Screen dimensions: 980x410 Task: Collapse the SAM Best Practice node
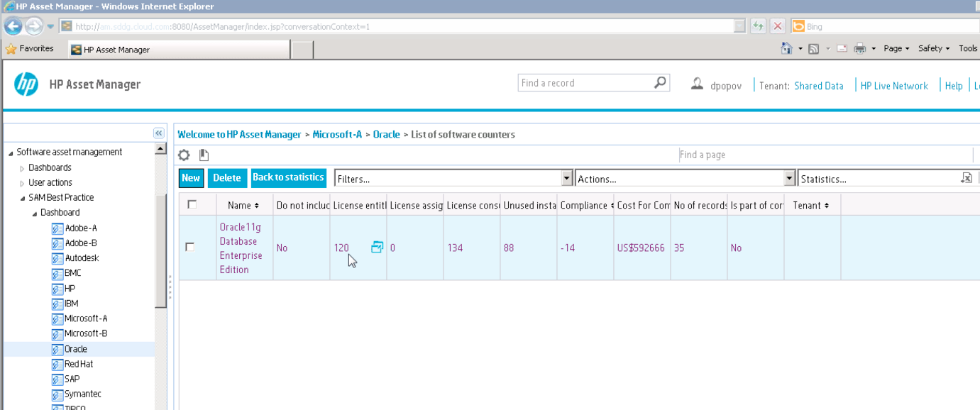pyautogui.click(x=22, y=198)
